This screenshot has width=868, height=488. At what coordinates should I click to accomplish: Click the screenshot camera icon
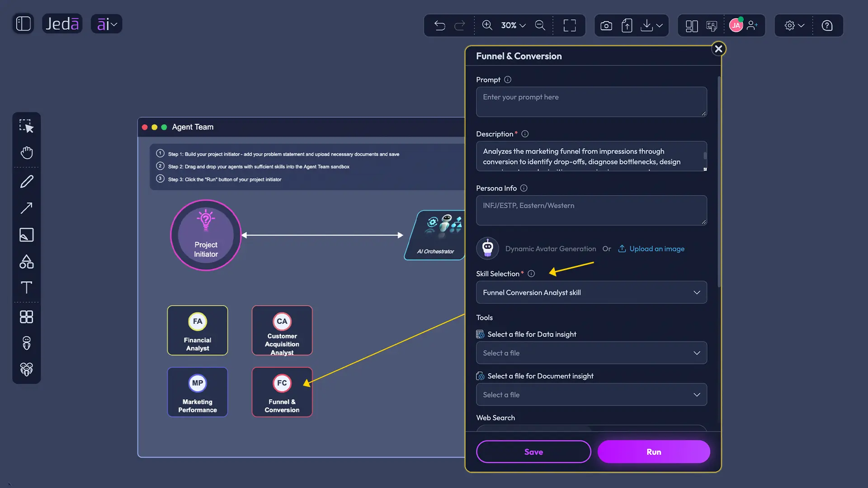(x=606, y=25)
